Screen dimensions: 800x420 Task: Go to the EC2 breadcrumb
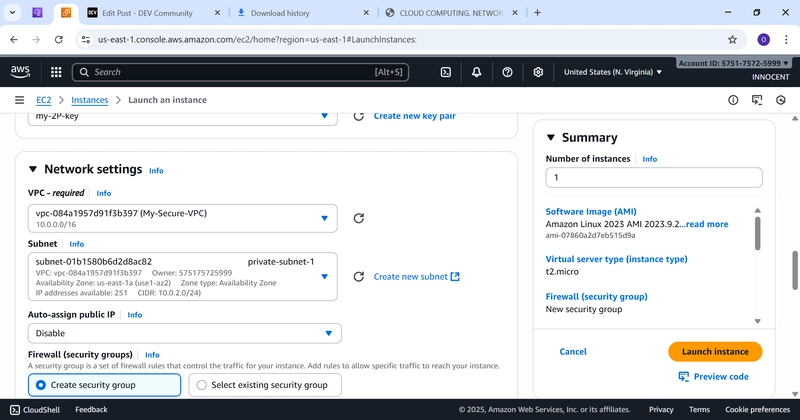tap(44, 100)
